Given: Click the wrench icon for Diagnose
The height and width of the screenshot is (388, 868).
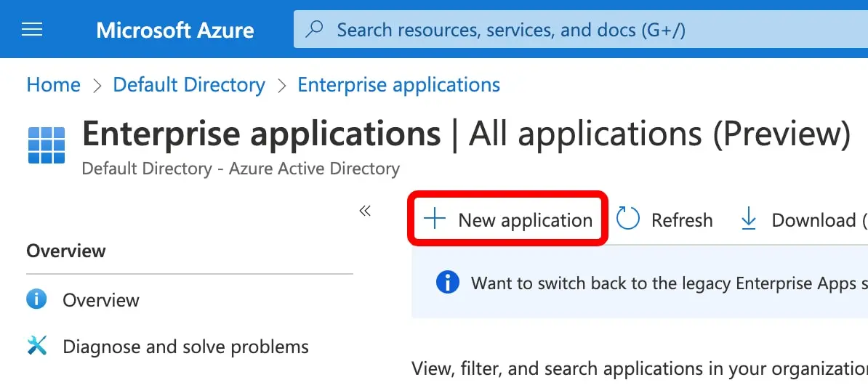Looking at the screenshot, I should [x=36, y=347].
